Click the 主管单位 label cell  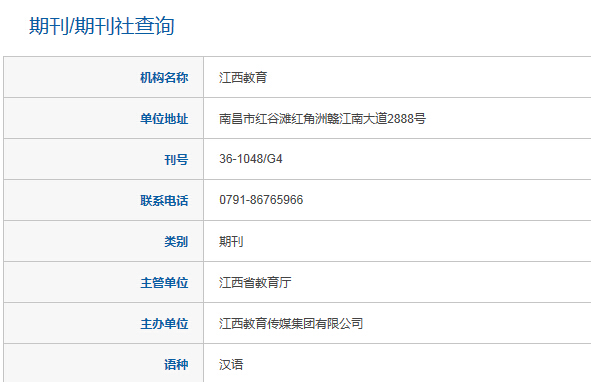coord(104,282)
